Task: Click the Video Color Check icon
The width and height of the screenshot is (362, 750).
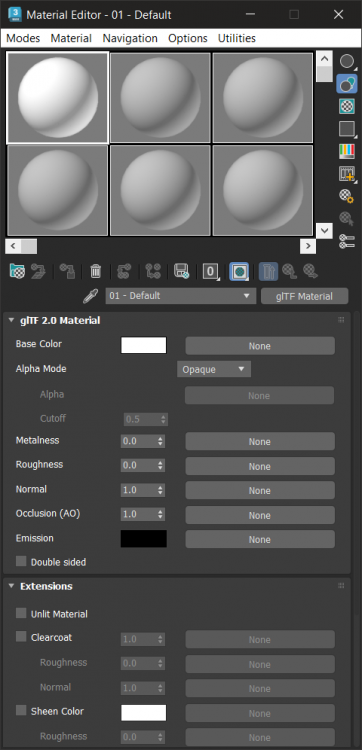Action: [347, 151]
